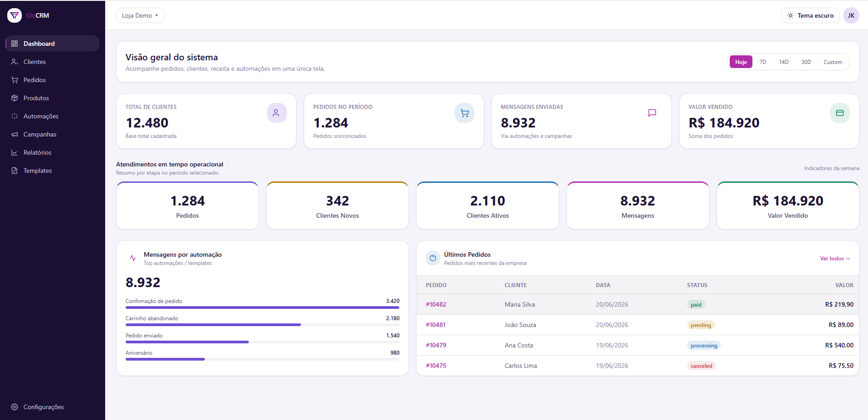Click the Campanhas megaphone icon in sidebar

click(15, 134)
